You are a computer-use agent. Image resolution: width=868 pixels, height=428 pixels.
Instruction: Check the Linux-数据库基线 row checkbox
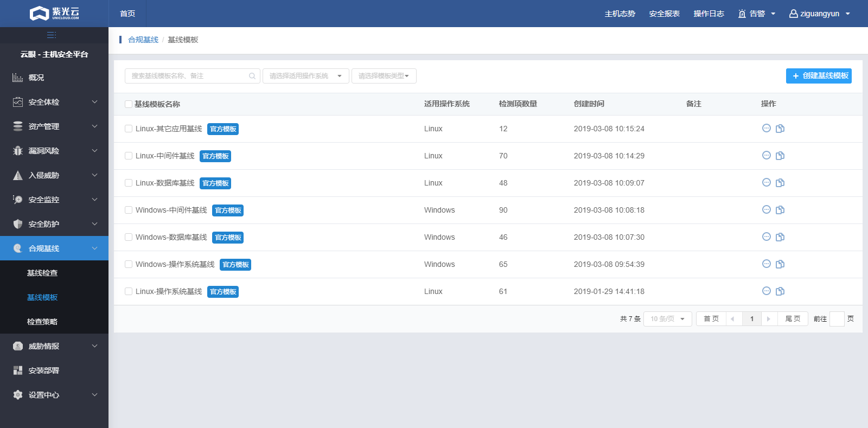click(129, 183)
